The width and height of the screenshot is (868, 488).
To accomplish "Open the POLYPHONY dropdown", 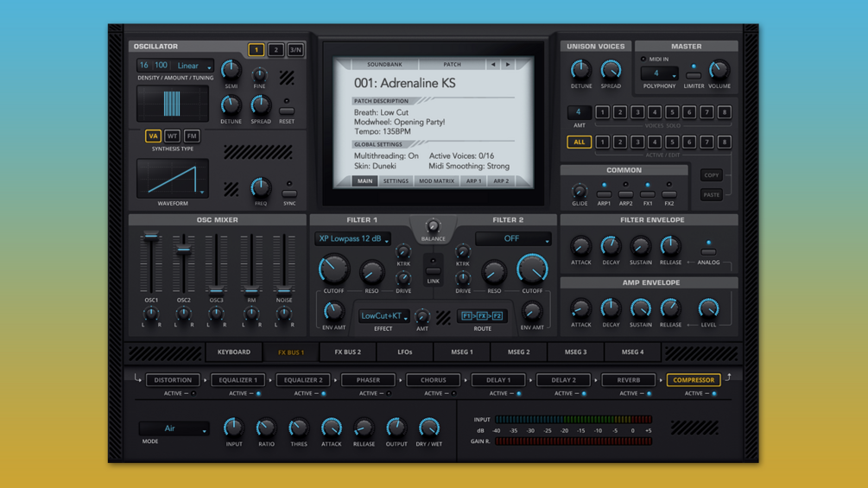I will tap(659, 73).
